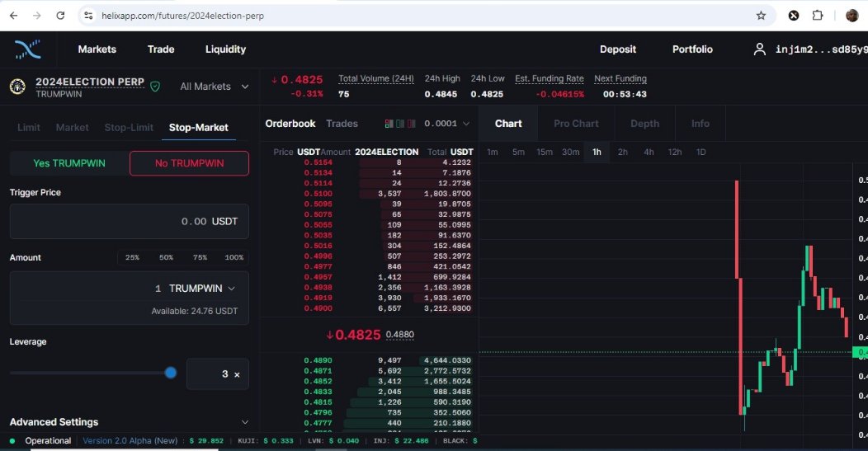
Task: Click the 2024ELECTION PERP market name
Action: pos(90,82)
